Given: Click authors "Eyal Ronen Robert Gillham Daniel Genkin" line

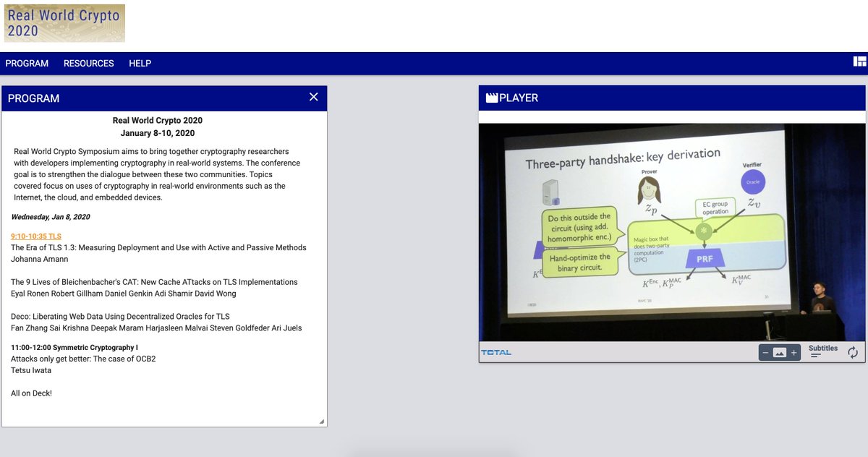Looking at the screenshot, I should point(124,294).
